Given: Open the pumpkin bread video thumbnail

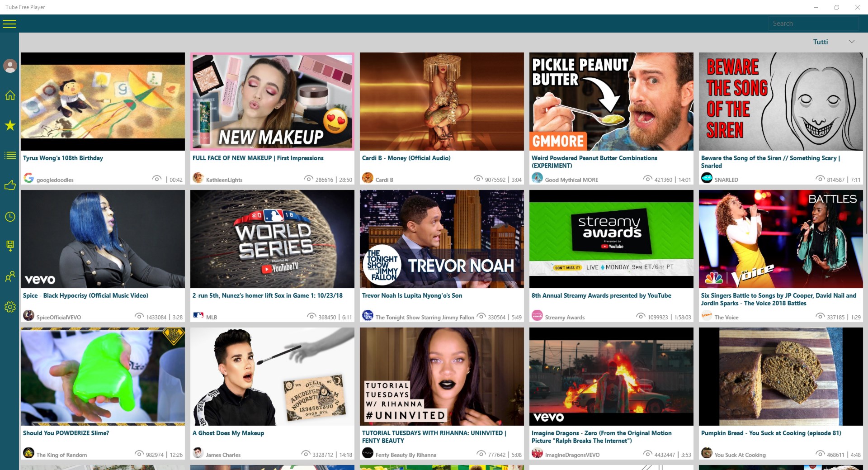Looking at the screenshot, I should (x=781, y=376).
